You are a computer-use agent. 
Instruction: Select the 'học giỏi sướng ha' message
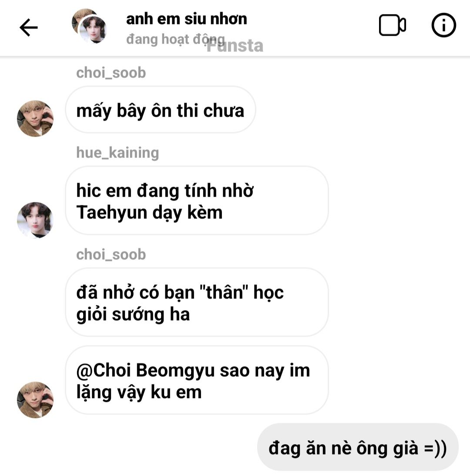[197, 302]
